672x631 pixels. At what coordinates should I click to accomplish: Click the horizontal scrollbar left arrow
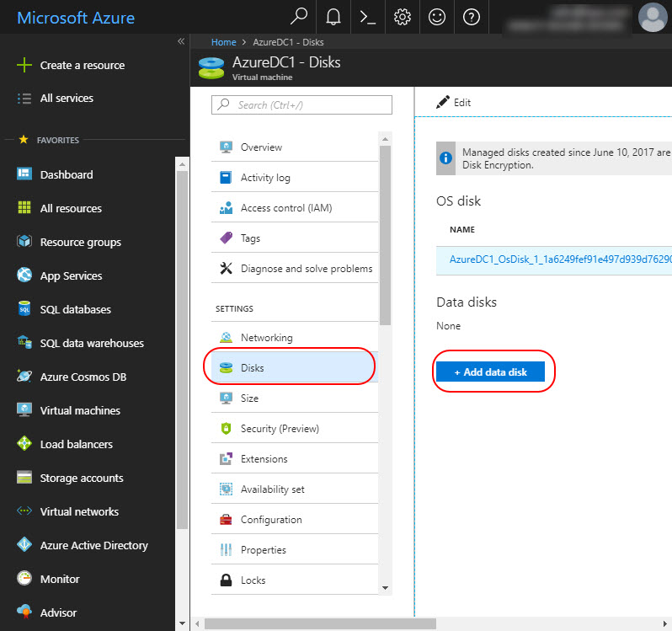coord(197,623)
